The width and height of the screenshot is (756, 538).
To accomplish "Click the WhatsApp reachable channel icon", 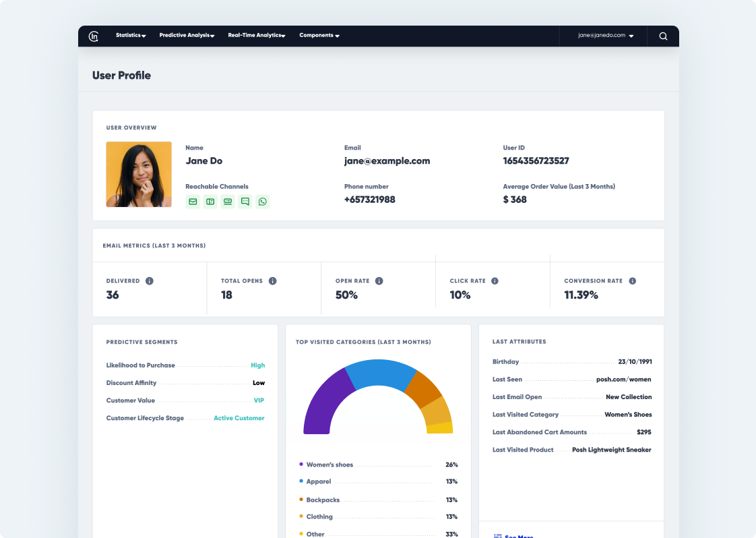I will (262, 202).
